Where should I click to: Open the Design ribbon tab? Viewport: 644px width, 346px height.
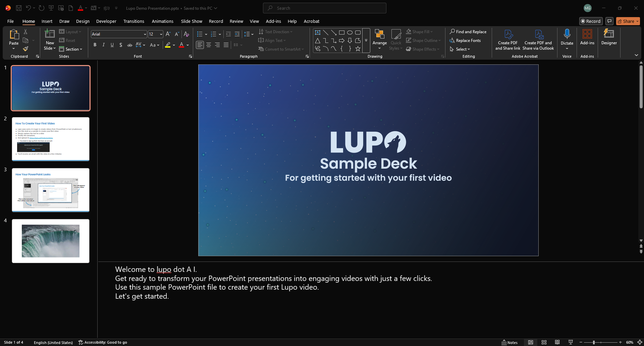(x=83, y=21)
